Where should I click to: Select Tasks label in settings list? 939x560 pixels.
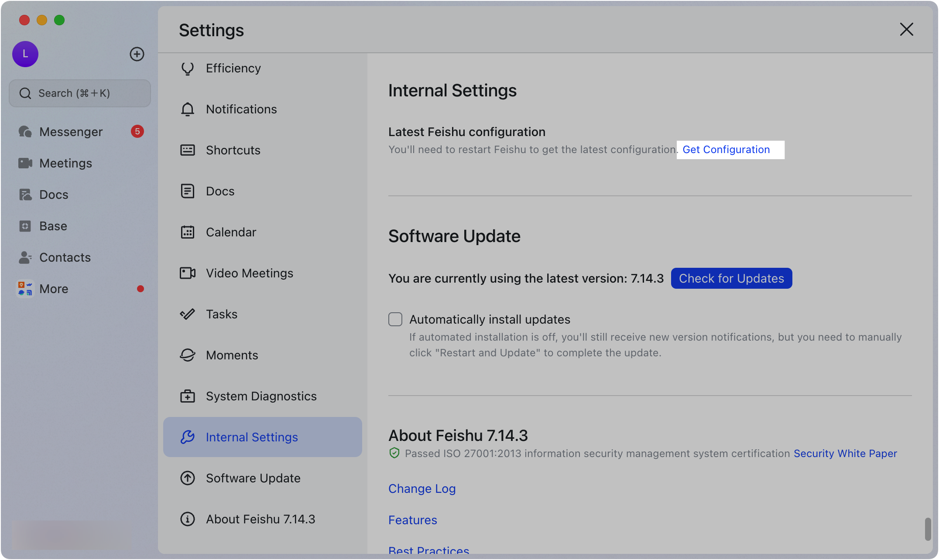tap(222, 314)
